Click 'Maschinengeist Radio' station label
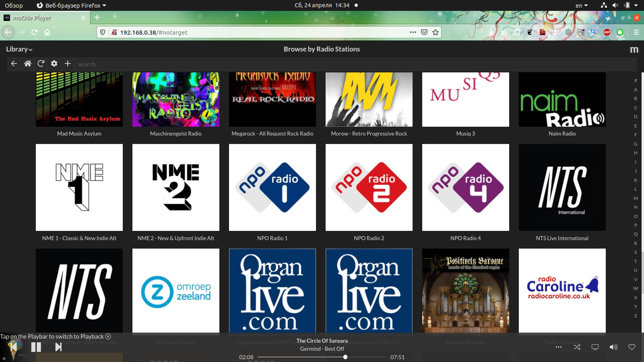The image size is (644, 362). coord(176,134)
